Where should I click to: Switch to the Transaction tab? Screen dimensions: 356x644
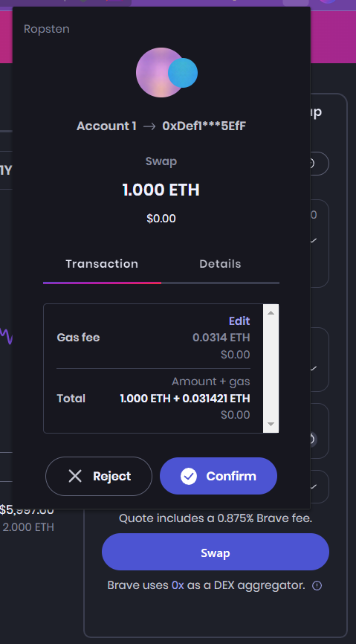(102, 264)
